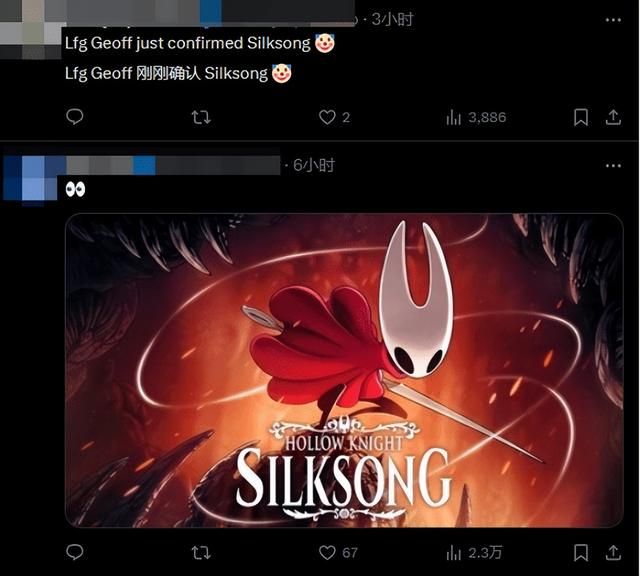Open the second tweet author's avatar
Screen dimensions: 640x576
30,180
